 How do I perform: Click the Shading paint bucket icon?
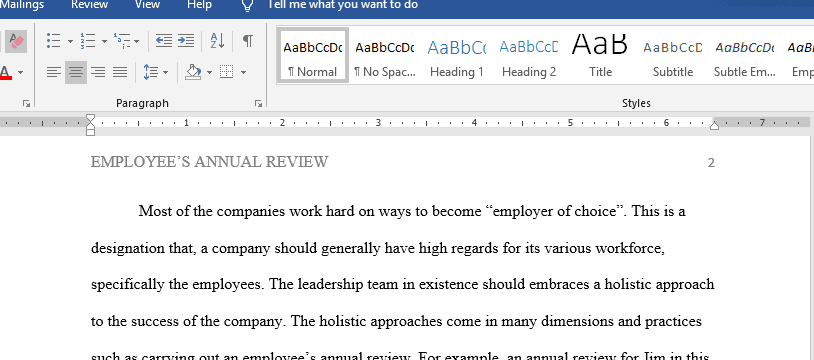(x=193, y=72)
